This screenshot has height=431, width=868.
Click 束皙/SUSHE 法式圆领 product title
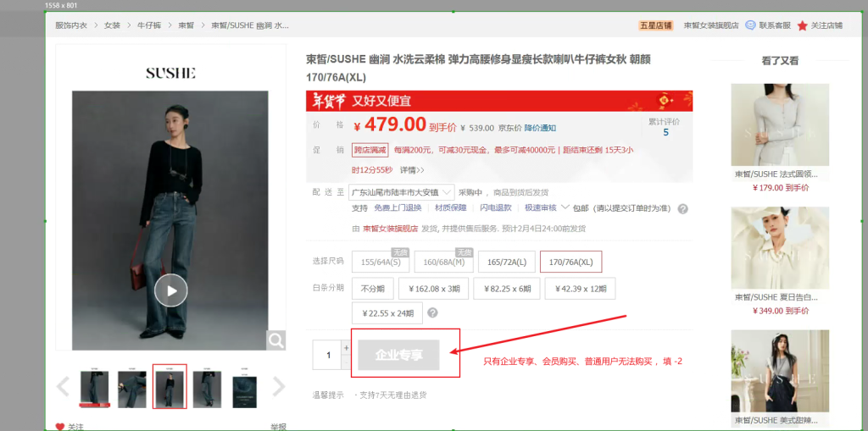pyautogui.click(x=776, y=174)
